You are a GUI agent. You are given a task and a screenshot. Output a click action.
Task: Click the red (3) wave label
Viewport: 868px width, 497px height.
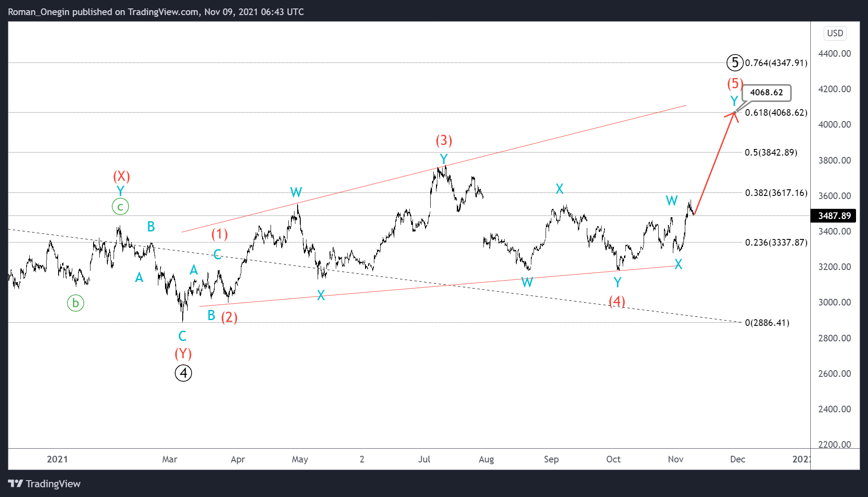444,141
